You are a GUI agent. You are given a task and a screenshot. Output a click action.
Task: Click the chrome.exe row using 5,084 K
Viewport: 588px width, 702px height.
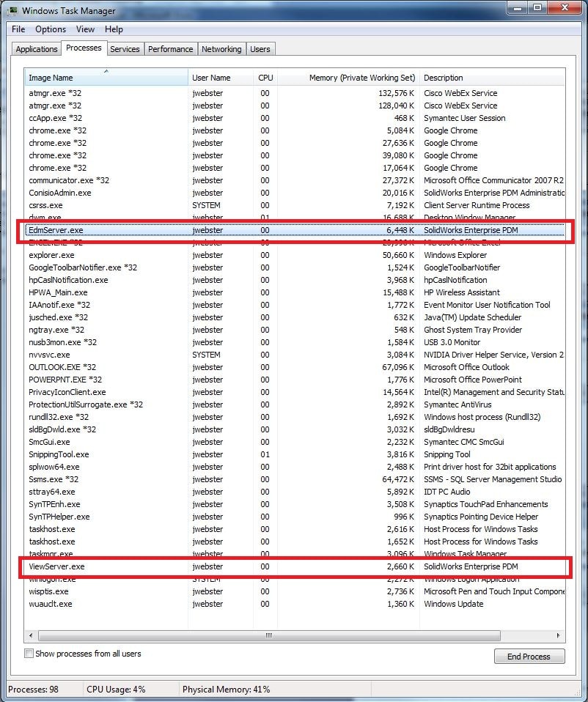point(295,130)
